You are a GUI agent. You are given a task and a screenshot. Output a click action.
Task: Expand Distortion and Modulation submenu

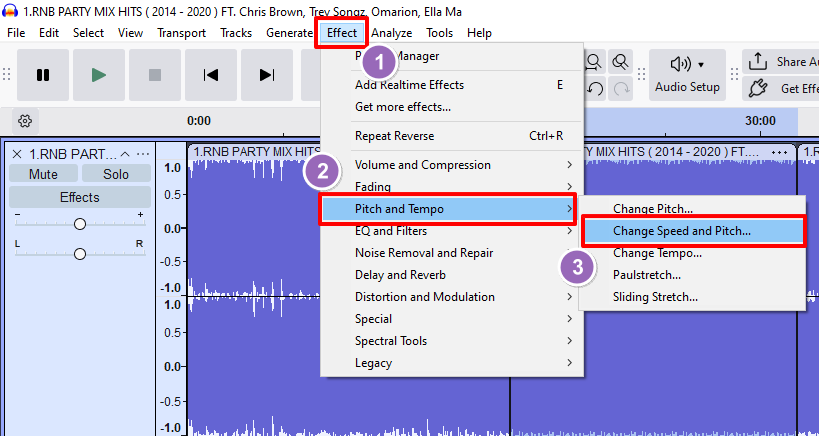pyautogui.click(x=451, y=297)
